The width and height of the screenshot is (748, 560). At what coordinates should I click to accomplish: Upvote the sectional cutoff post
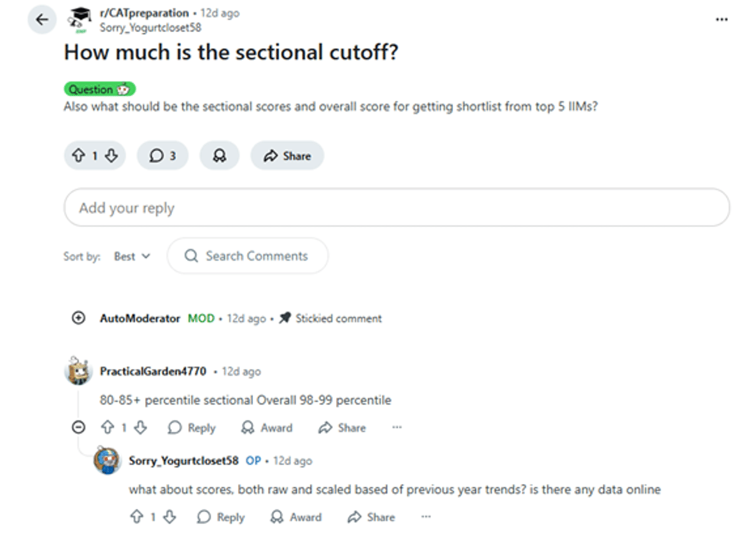click(79, 156)
